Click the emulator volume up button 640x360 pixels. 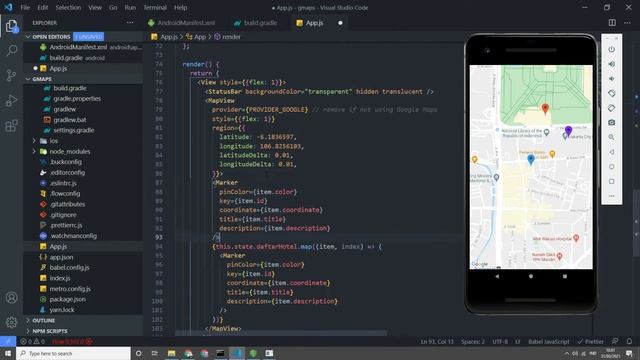point(611,64)
